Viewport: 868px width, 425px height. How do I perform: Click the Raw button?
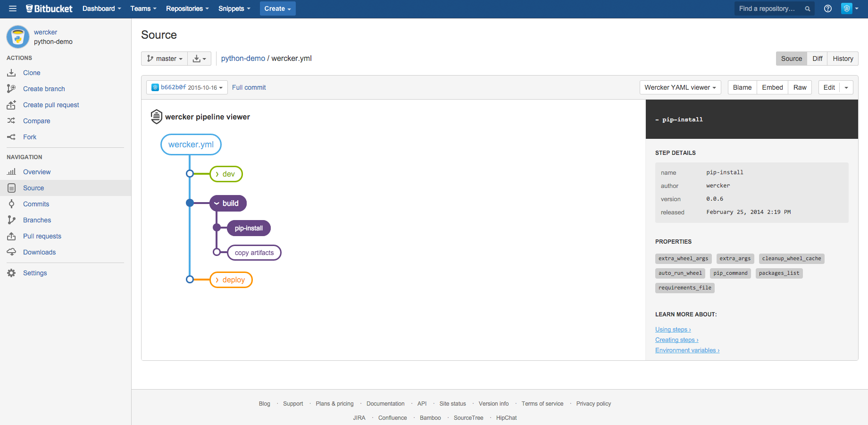[800, 87]
